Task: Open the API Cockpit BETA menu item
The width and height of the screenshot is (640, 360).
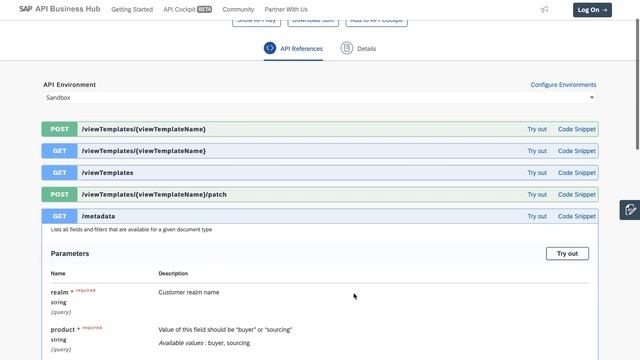Action: click(x=187, y=9)
